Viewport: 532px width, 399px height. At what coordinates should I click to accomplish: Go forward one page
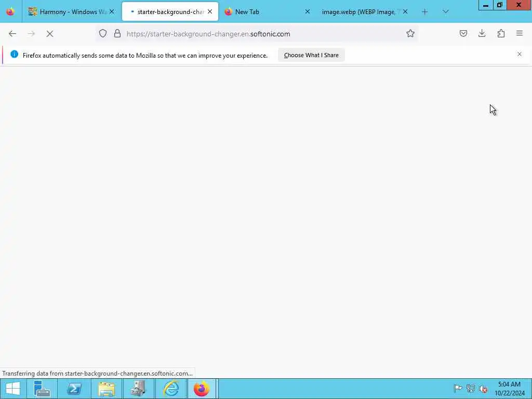point(31,34)
